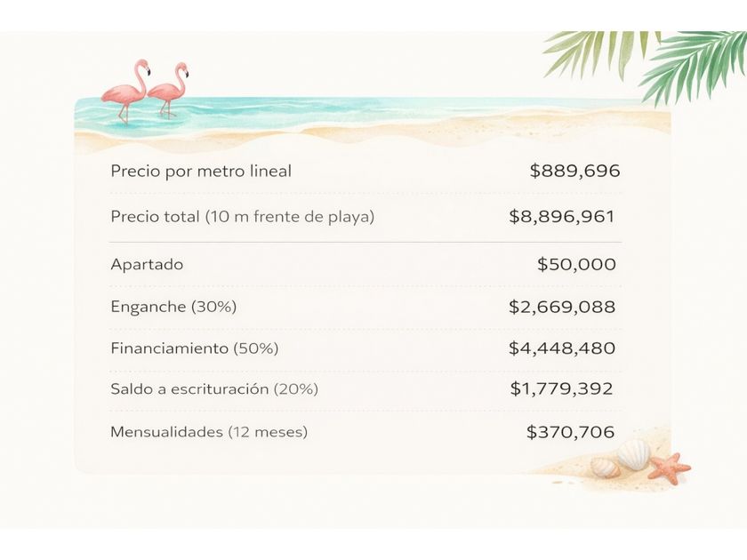Click the $889,696 price value

pos(574,171)
